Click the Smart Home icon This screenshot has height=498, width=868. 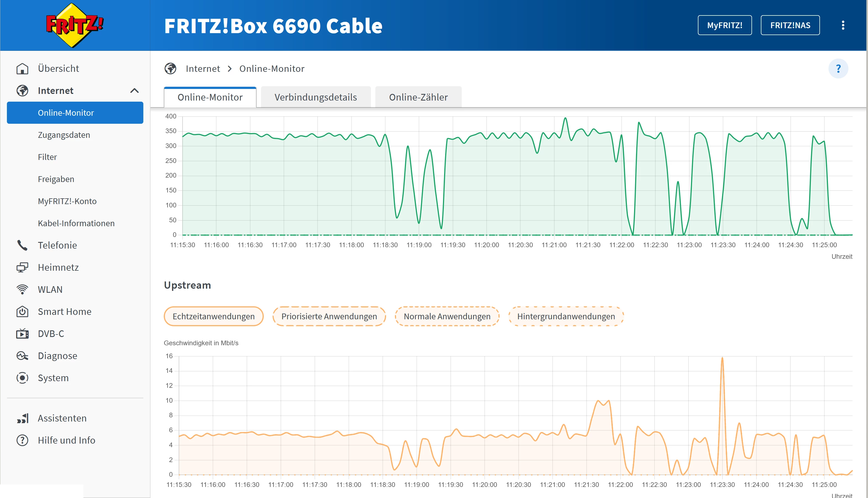click(x=22, y=312)
